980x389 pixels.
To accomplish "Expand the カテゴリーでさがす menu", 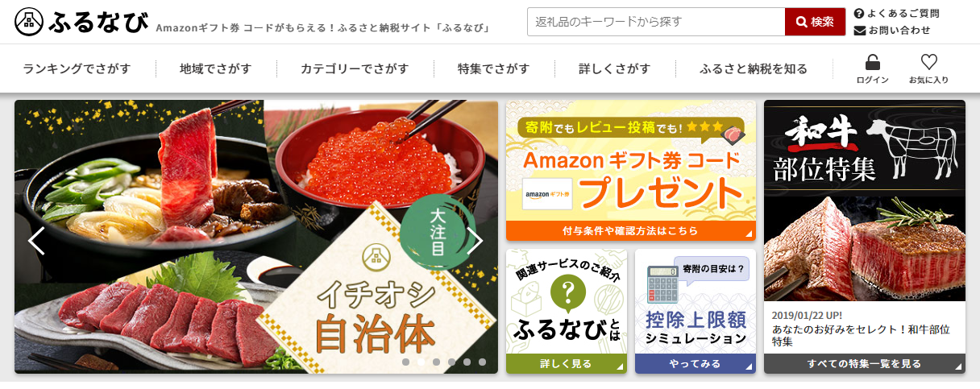I will 355,68.
